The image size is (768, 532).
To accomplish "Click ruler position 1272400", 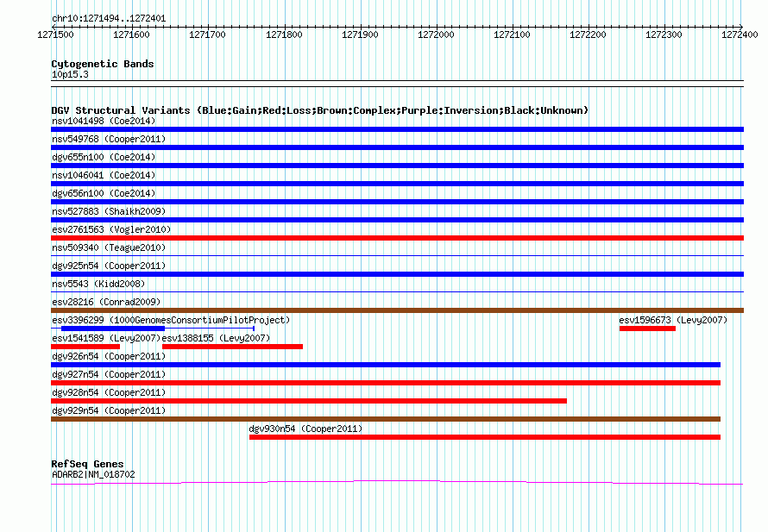I will tap(740, 34).
